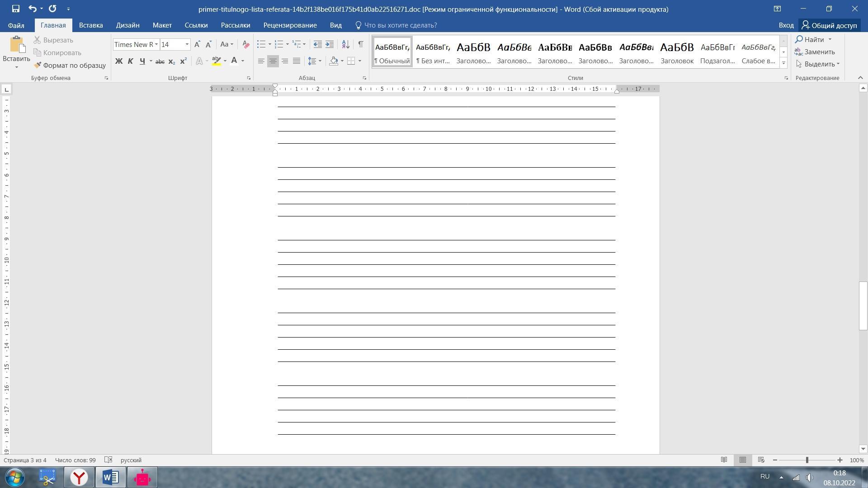
Task: Open the font name dropdown
Action: pyautogui.click(x=156, y=44)
